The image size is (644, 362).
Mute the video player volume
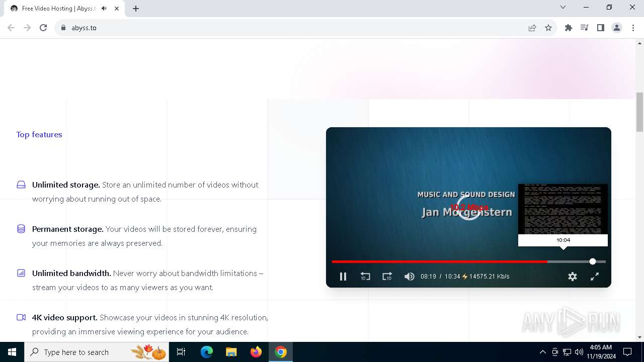[x=409, y=277]
